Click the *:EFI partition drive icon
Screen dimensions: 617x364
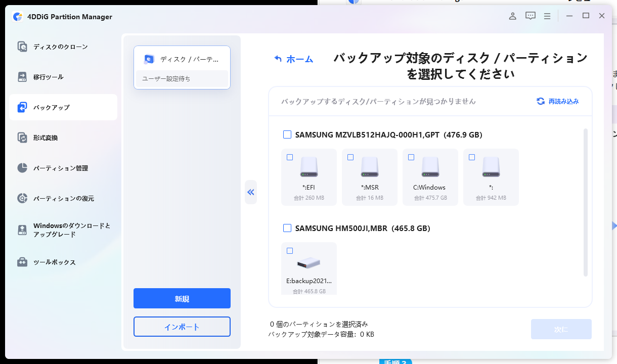(x=309, y=167)
